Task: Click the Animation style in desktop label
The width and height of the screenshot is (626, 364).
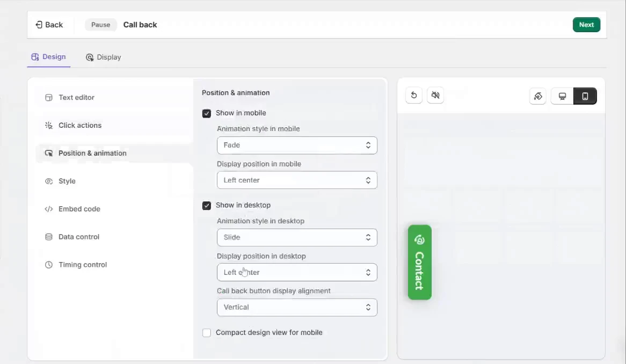Action: 261,221
